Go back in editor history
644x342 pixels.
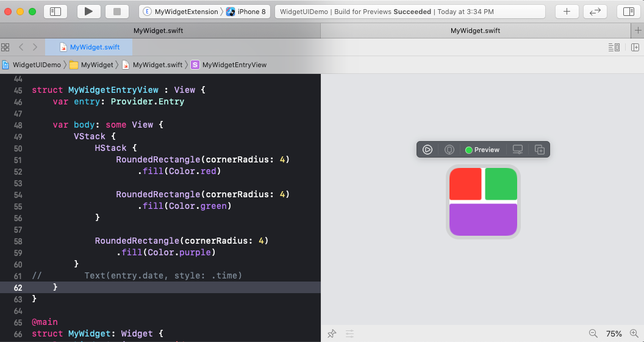[x=21, y=47]
